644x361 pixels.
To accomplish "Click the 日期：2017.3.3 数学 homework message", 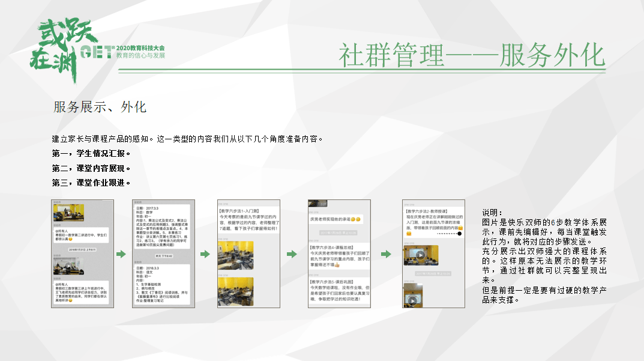I will tap(163, 226).
